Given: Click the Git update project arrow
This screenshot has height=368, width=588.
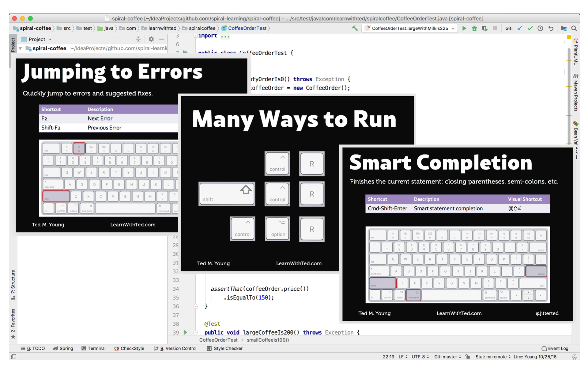Looking at the screenshot, I should pyautogui.click(x=520, y=28).
